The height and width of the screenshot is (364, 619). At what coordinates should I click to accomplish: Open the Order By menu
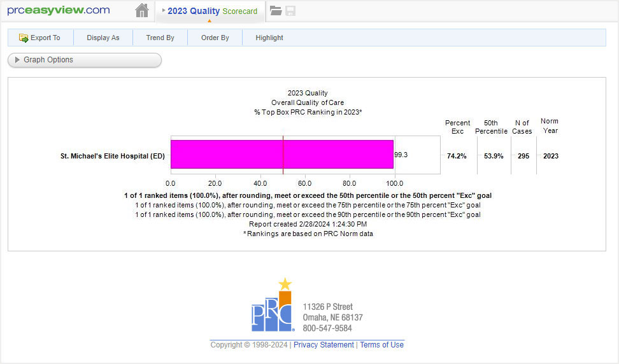(x=215, y=38)
